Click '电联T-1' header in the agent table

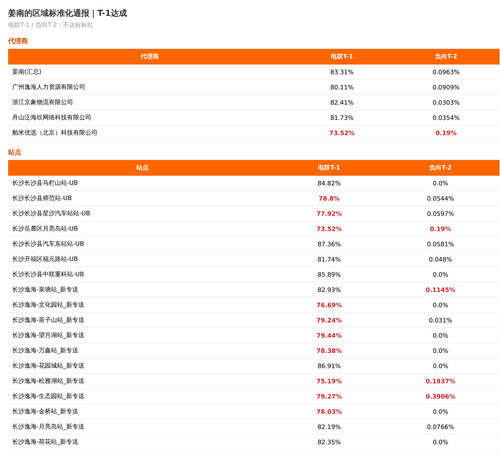[x=342, y=57]
